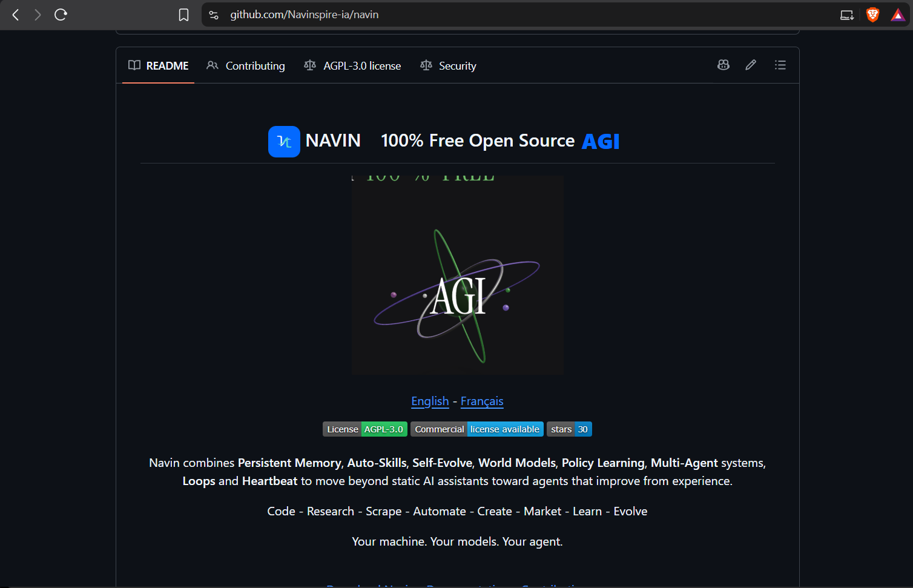913x588 pixels.
Task: Click the "100% Free Open Source" heading
Action: point(478,140)
